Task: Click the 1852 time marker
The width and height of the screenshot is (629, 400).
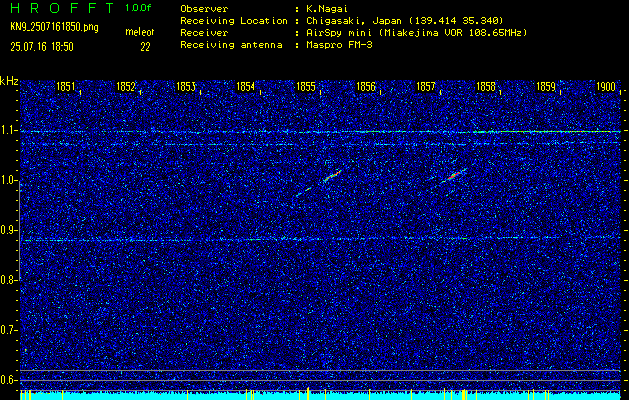Action: click(x=126, y=87)
